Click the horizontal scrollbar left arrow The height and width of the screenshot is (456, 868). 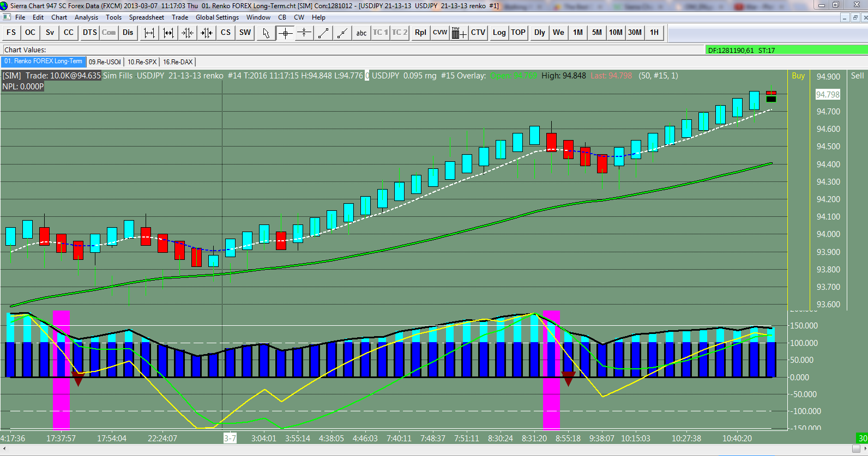[4, 449]
